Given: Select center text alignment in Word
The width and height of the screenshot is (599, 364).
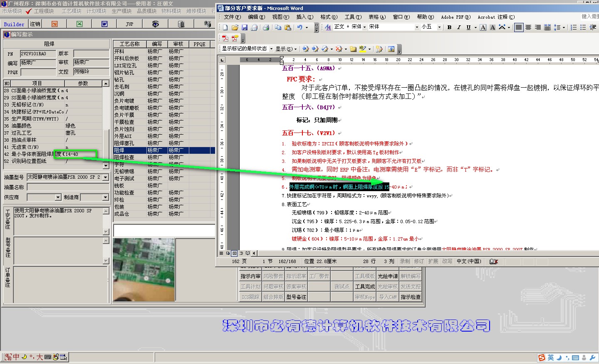Looking at the screenshot, I should [x=528, y=27].
